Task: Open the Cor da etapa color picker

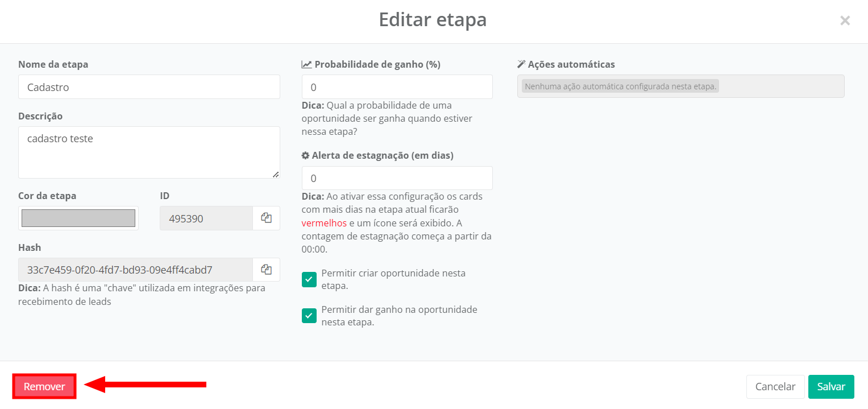Action: tap(78, 218)
